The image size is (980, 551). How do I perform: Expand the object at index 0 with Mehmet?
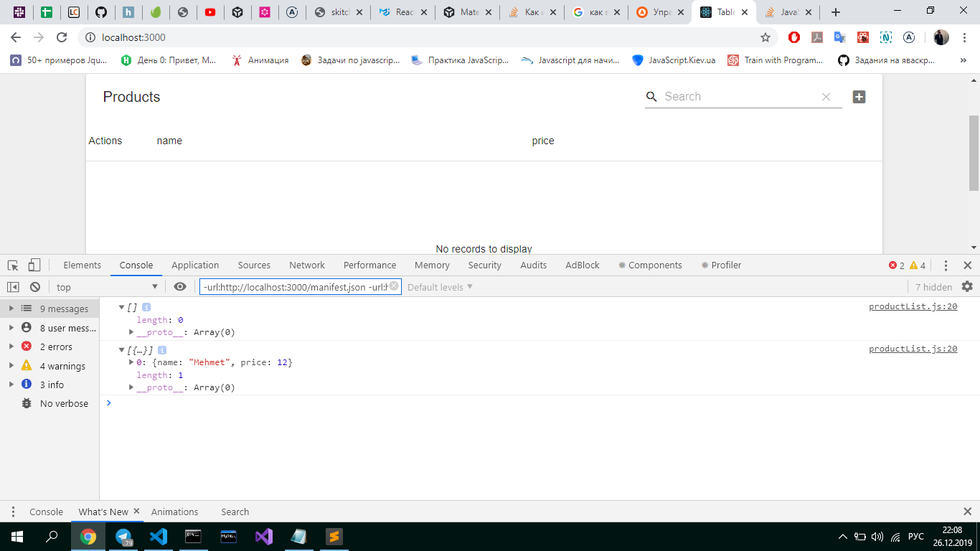(x=131, y=362)
